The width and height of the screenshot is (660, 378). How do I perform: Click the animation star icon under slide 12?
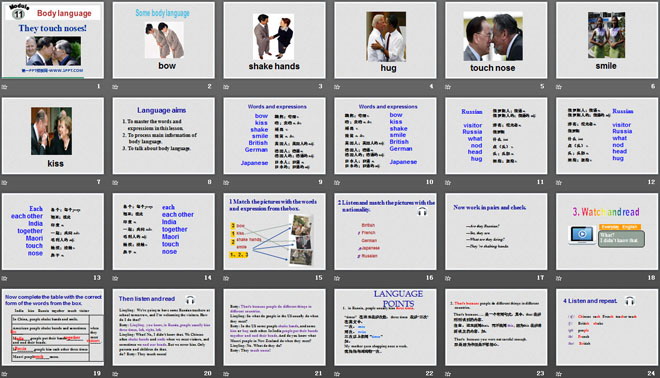pos(559,182)
